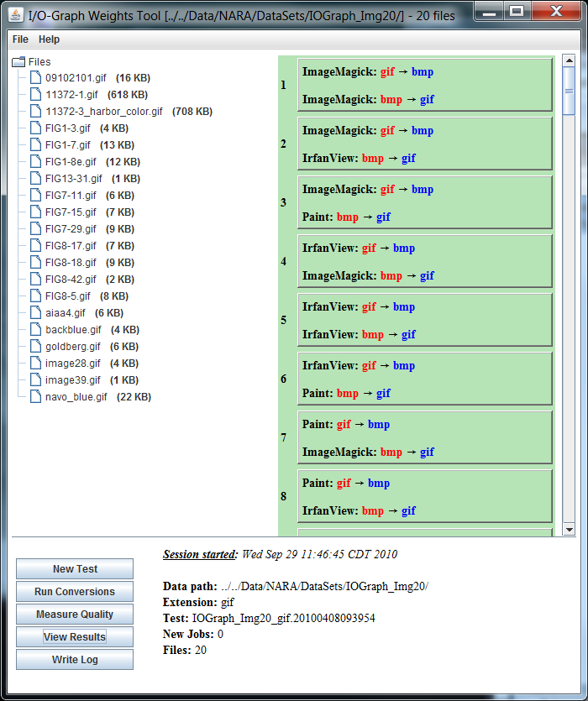Click the document icon for FIG8-18.gif
This screenshot has width=588, height=701.
coord(36,263)
